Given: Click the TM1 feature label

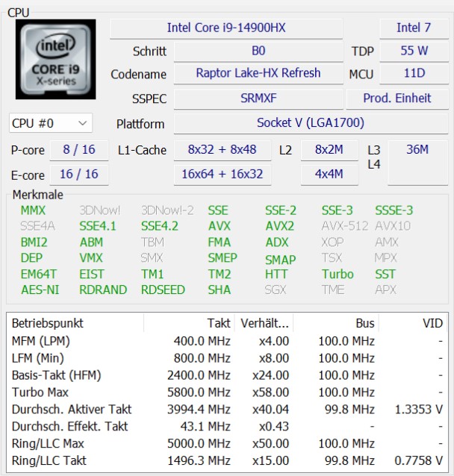Looking at the screenshot, I should coord(152,275).
